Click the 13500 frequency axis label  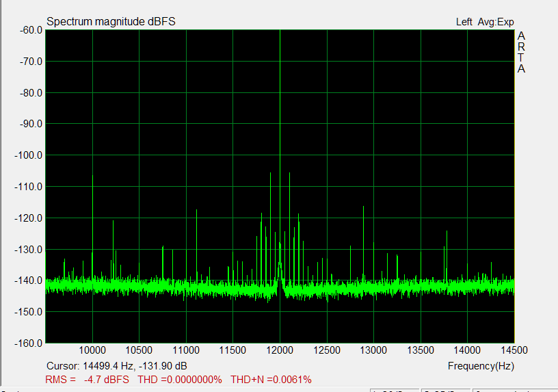tap(421, 350)
